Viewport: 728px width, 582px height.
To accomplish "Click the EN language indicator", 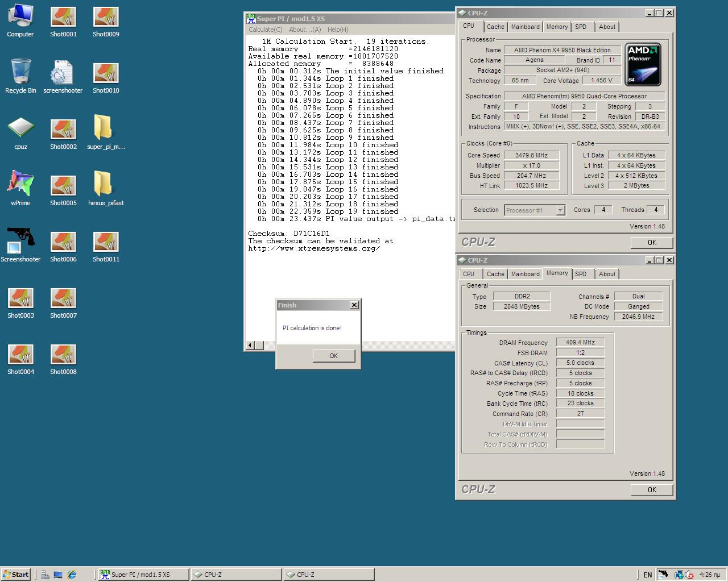I will pos(647,575).
